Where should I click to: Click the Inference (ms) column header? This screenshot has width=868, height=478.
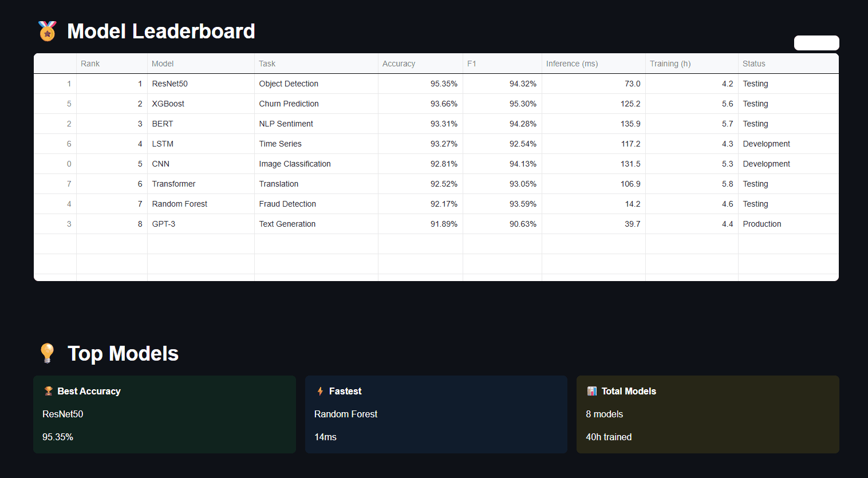coord(593,64)
